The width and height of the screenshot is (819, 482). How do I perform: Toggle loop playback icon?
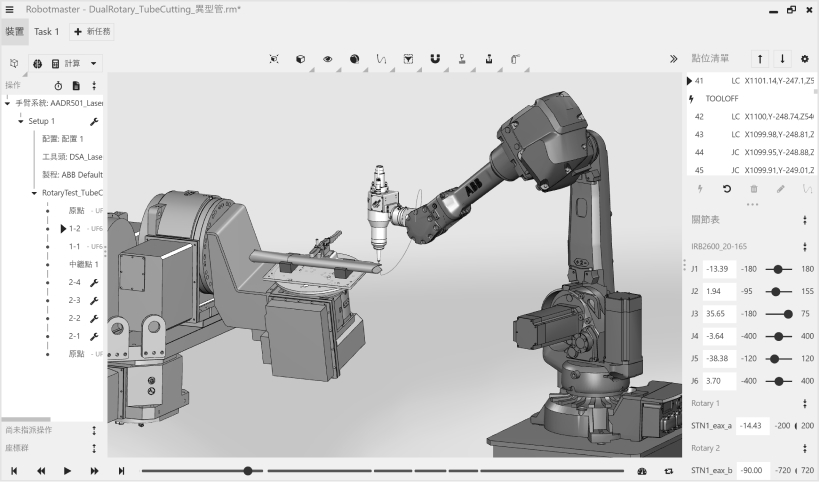click(x=668, y=470)
